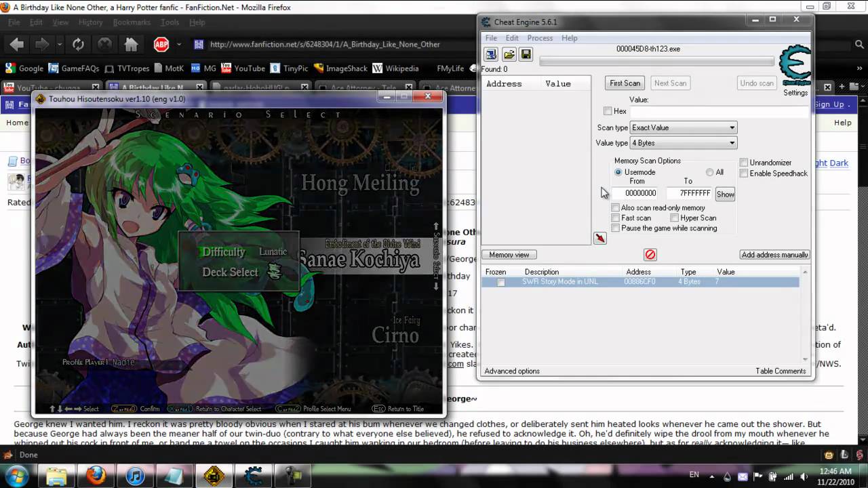Open the Google bookmark
The height and width of the screenshot is (488, 868).
(24, 68)
